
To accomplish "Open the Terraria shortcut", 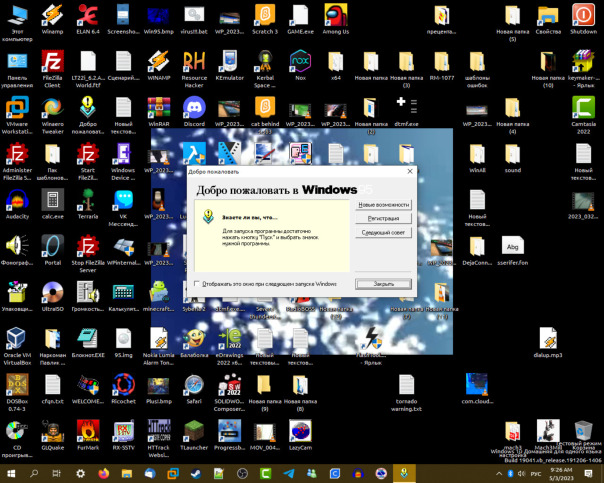I will coord(88,204).
